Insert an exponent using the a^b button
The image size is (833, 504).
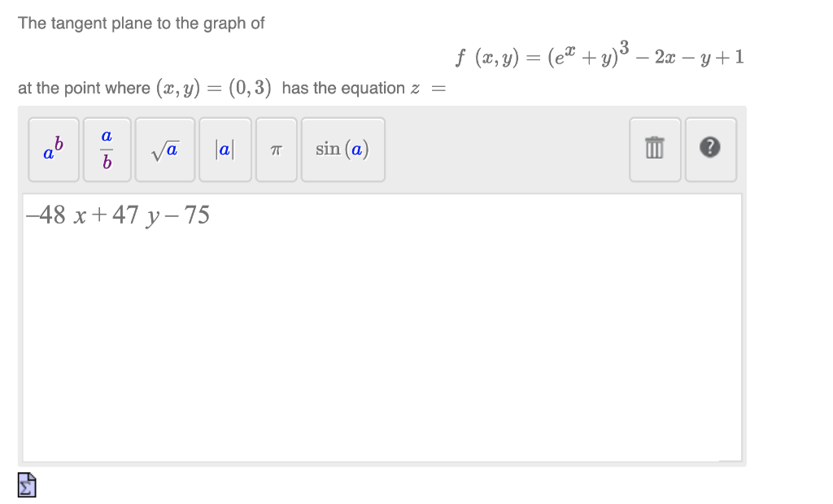(x=53, y=150)
